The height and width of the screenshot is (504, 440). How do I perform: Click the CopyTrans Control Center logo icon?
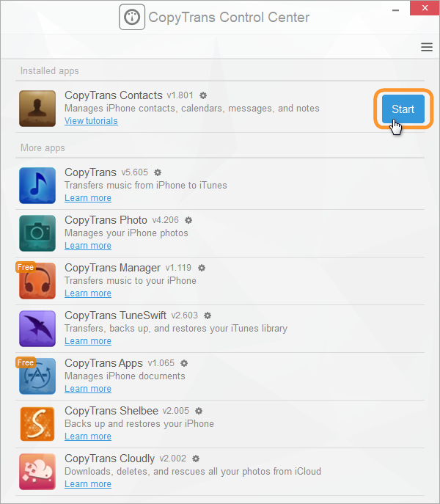pos(132,17)
